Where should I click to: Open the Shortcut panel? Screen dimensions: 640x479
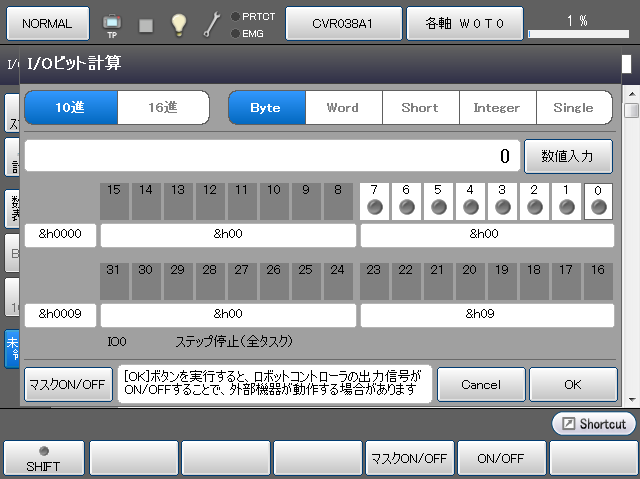pos(594,424)
